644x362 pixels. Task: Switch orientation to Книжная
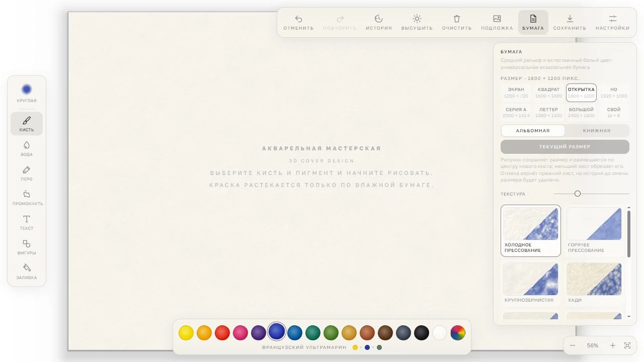(x=597, y=131)
